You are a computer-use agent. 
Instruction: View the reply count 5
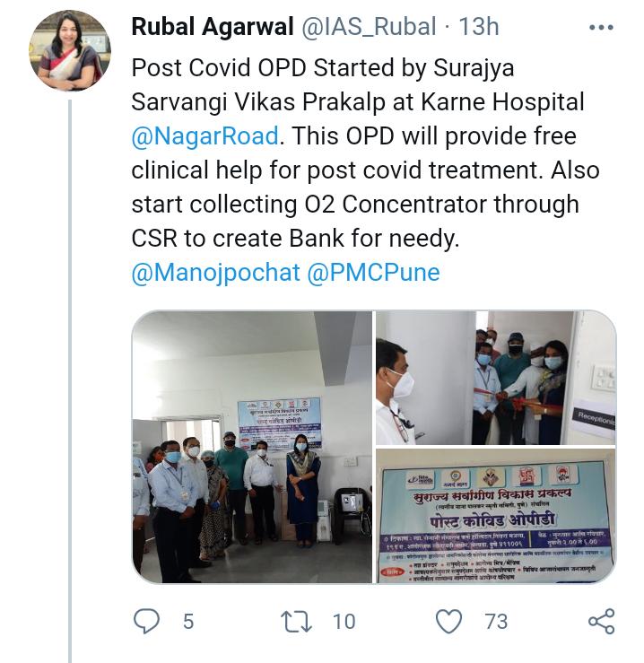(x=188, y=622)
